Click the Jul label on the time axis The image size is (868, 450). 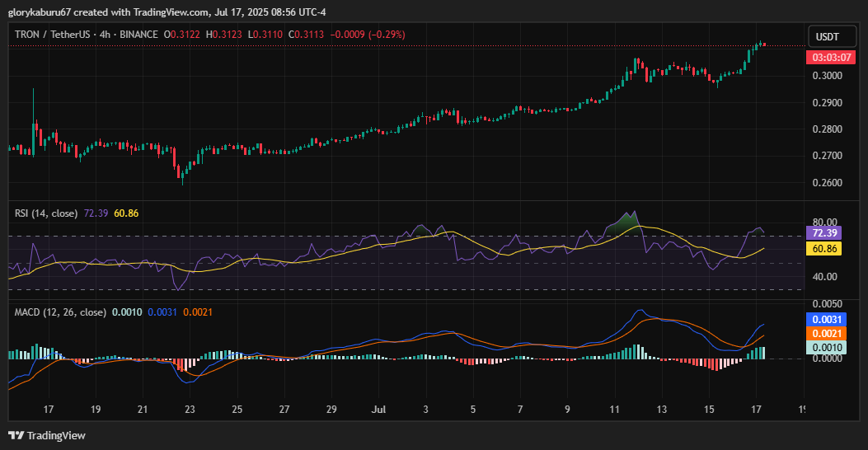[379, 409]
